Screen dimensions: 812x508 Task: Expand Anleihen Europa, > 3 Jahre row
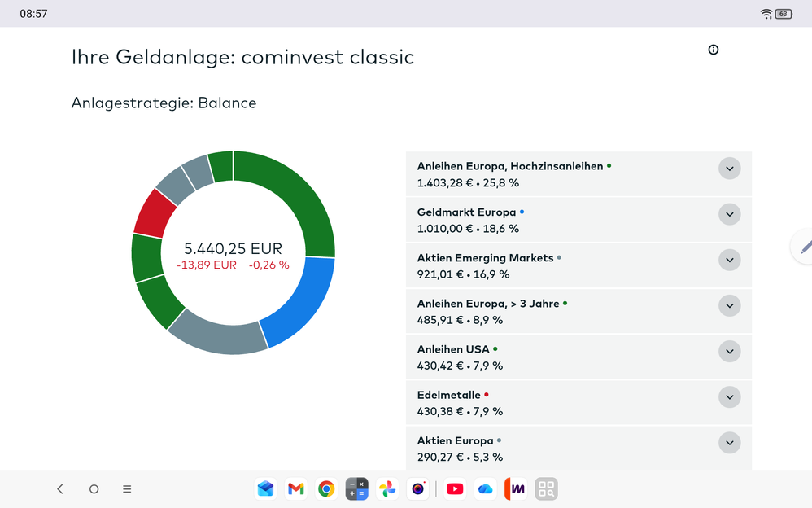[730, 305]
